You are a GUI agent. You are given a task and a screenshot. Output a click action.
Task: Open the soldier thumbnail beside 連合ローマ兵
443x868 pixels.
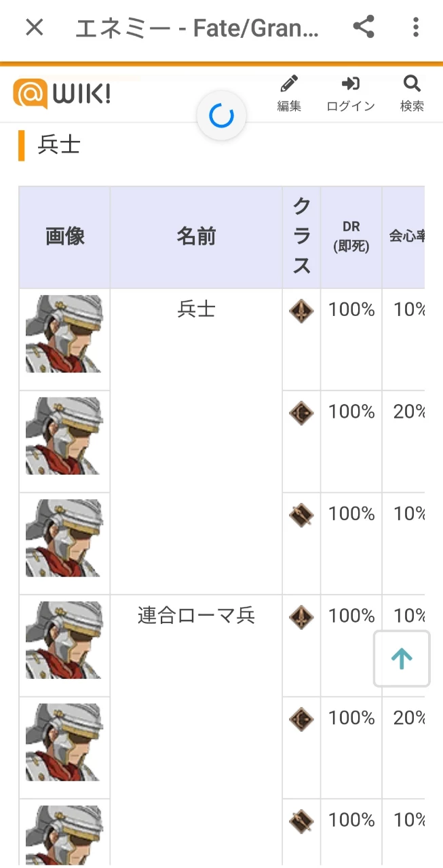[64, 639]
